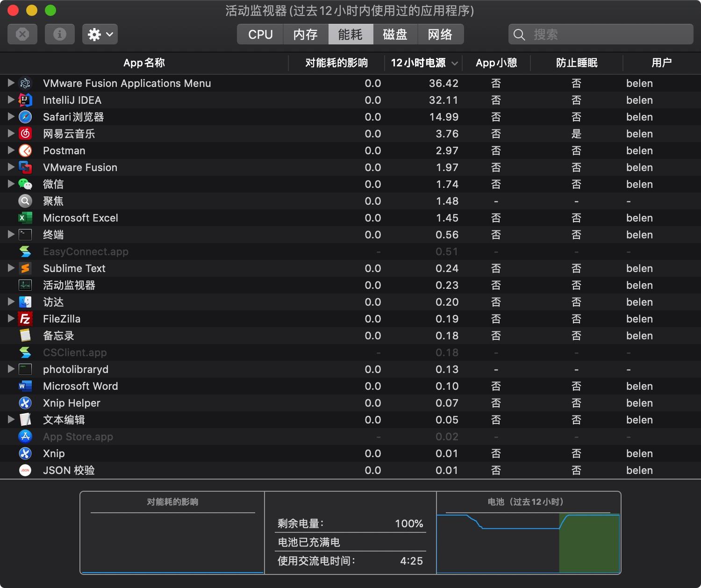Click the 文本编辑 TextEdit icon

25,420
